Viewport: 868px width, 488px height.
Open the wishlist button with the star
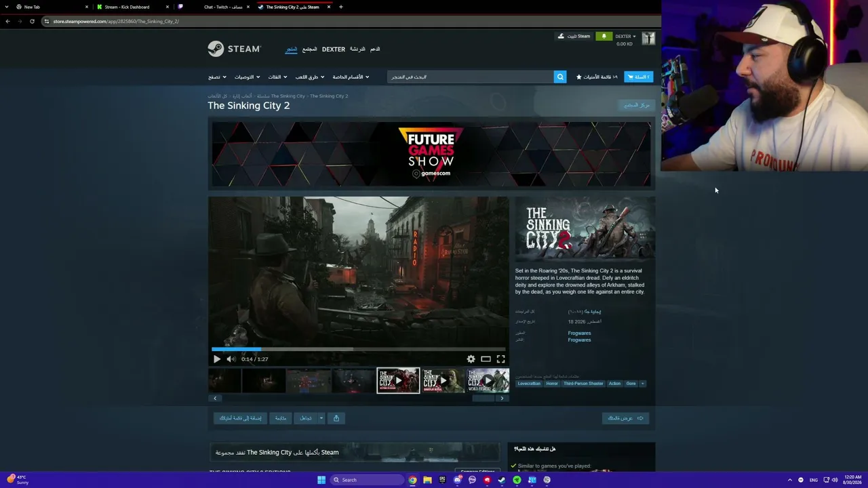tap(597, 77)
